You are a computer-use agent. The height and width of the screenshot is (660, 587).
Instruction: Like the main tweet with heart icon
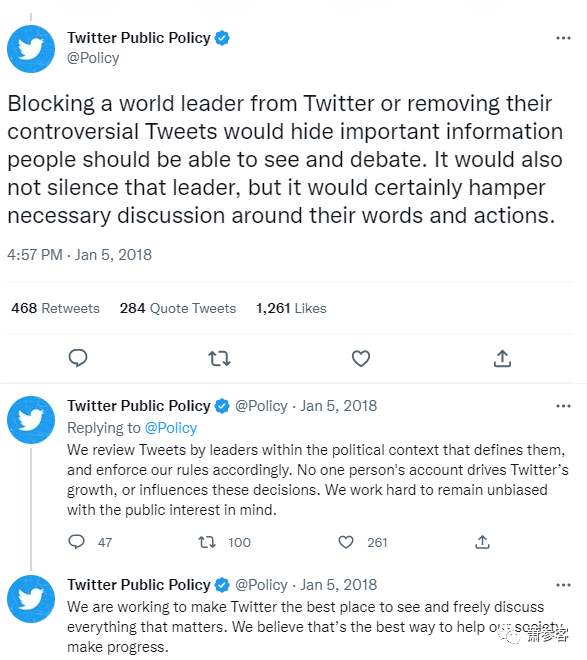click(x=361, y=359)
